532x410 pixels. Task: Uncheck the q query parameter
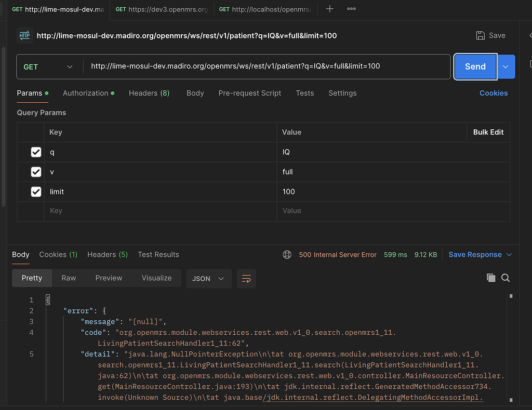tap(35, 152)
